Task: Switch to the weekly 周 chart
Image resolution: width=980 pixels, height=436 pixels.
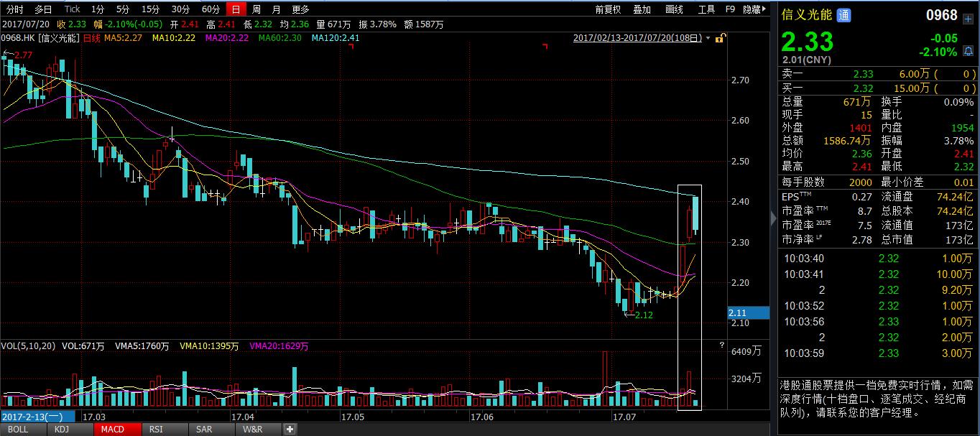Action: point(256,9)
